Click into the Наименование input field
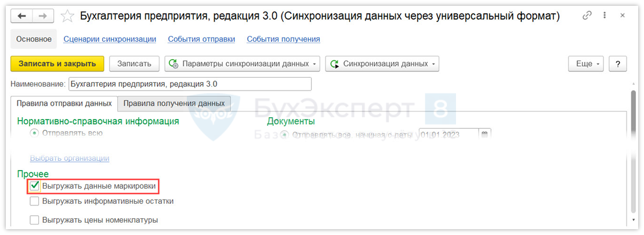Image resolution: width=644 pixels, height=235 pixels. click(x=190, y=84)
